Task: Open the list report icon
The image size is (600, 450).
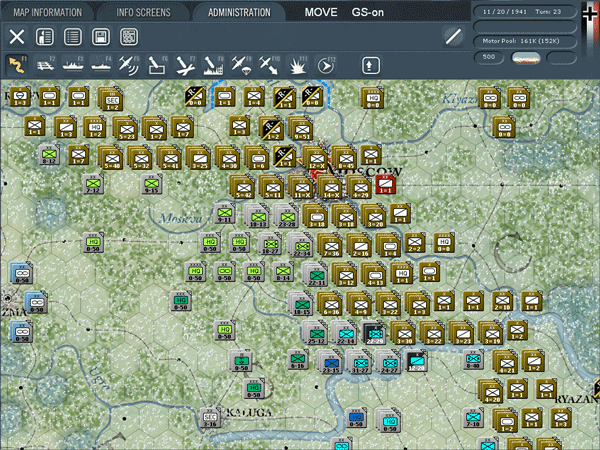Action: pyautogui.click(x=73, y=37)
